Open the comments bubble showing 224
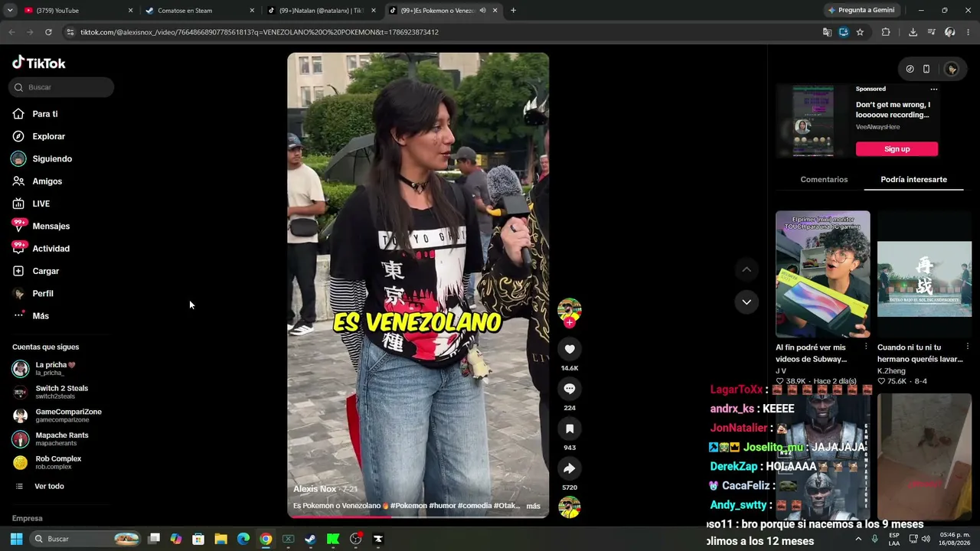This screenshot has height=551, width=980. [570, 389]
